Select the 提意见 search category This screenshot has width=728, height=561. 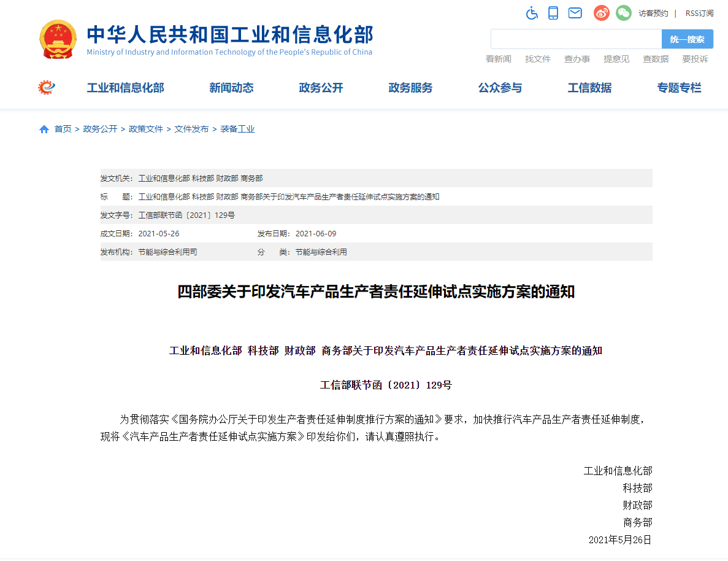[x=616, y=59]
